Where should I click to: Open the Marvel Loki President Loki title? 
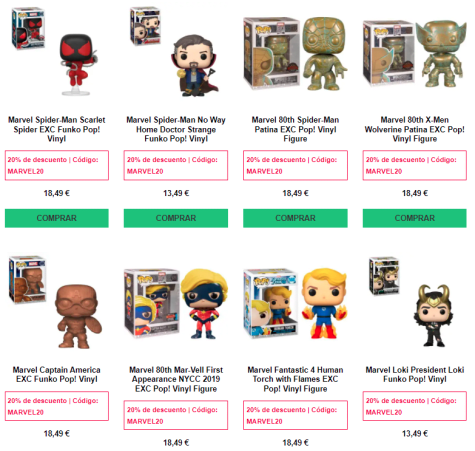point(415,375)
